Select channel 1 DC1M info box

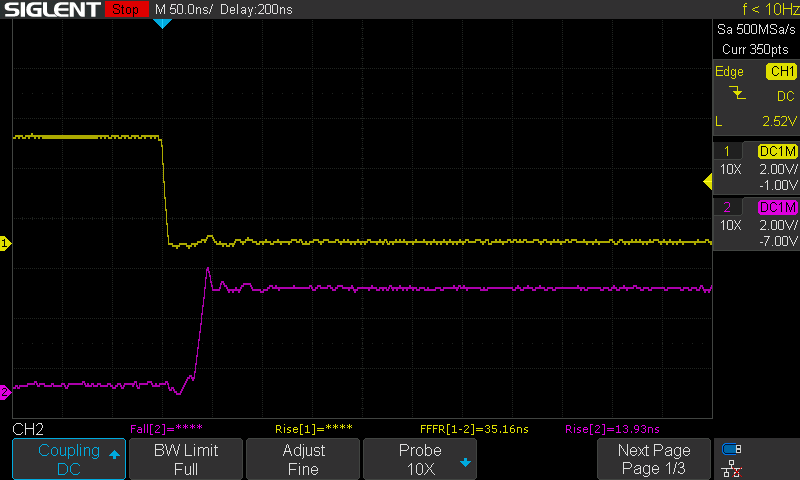click(x=756, y=168)
